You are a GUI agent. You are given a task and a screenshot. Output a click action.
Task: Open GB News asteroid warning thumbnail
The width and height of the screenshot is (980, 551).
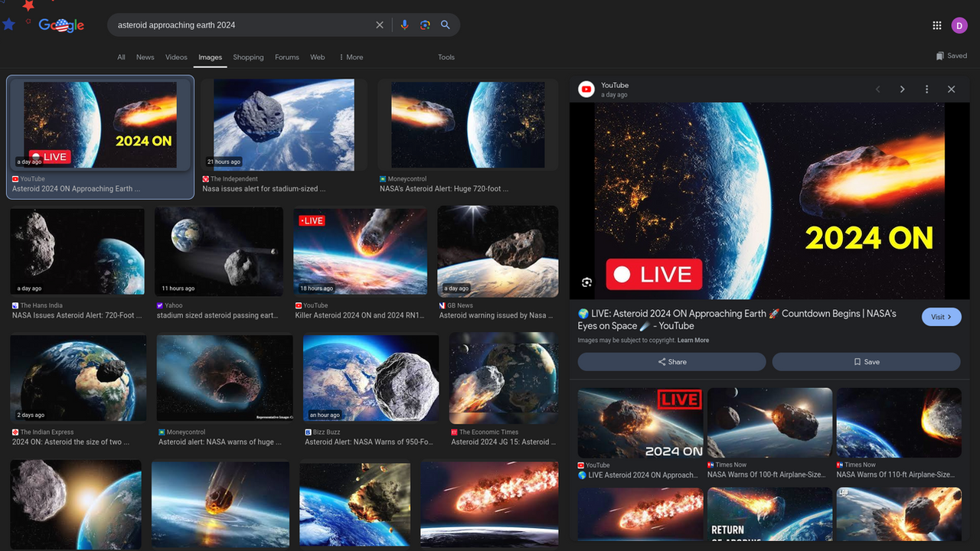tap(498, 252)
